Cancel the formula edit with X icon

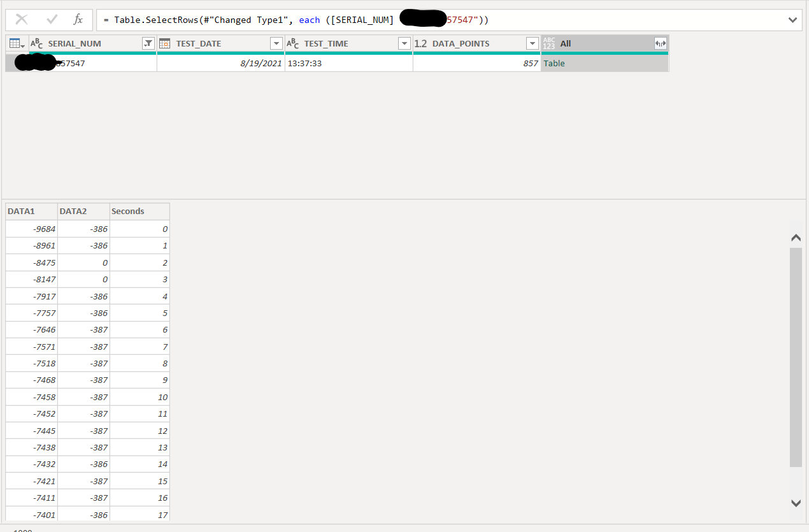22,20
